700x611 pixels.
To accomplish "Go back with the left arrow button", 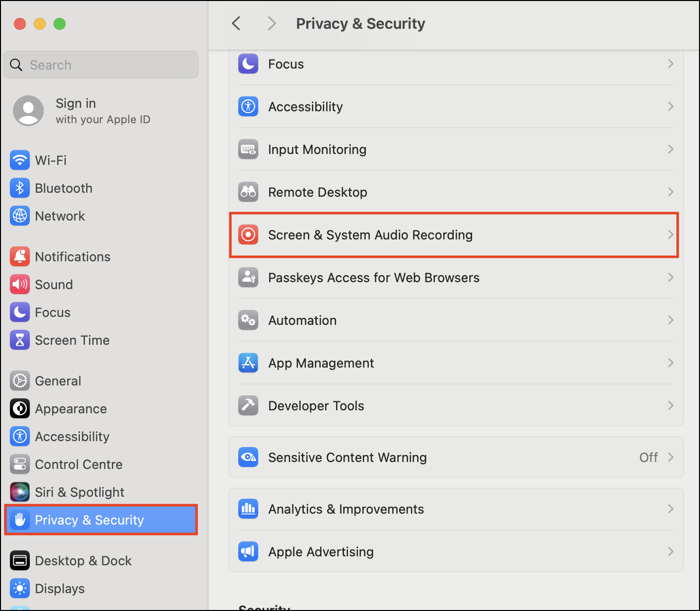I will [236, 23].
